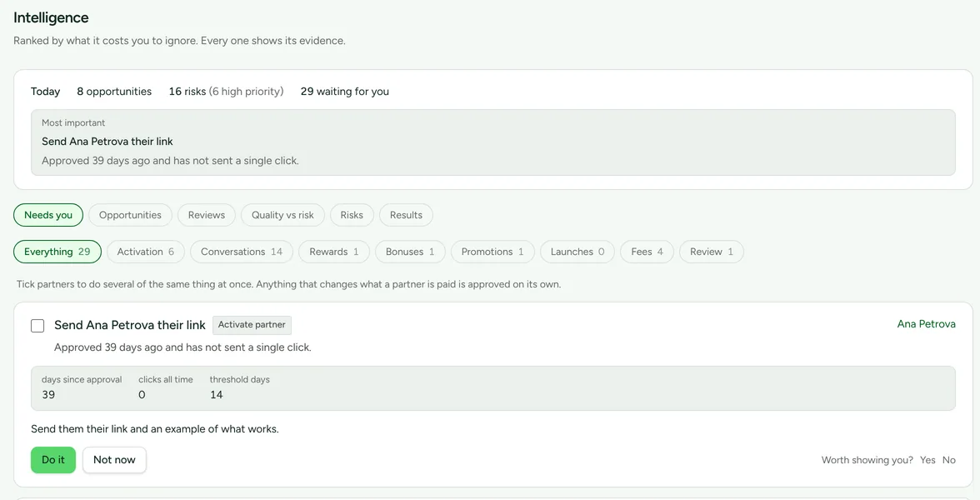Click the 29 waiting for you count
The height and width of the screenshot is (500, 980).
(345, 92)
